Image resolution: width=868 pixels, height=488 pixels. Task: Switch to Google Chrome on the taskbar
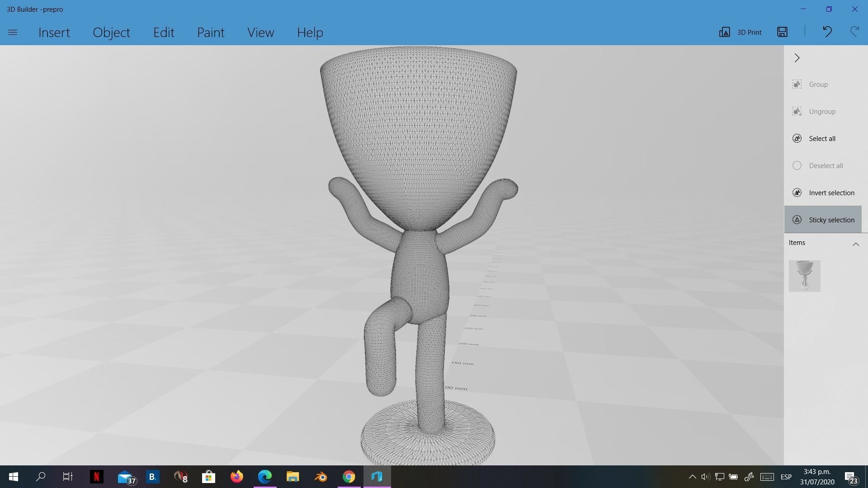[x=349, y=477]
